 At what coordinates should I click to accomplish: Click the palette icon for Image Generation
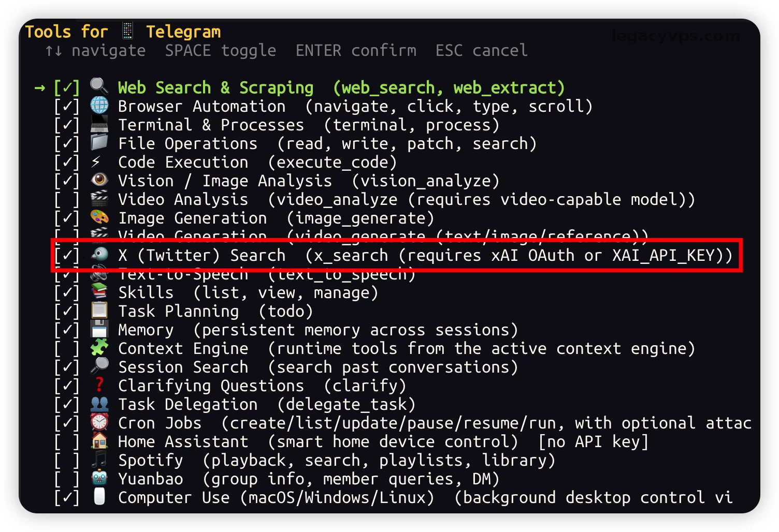[x=99, y=217]
